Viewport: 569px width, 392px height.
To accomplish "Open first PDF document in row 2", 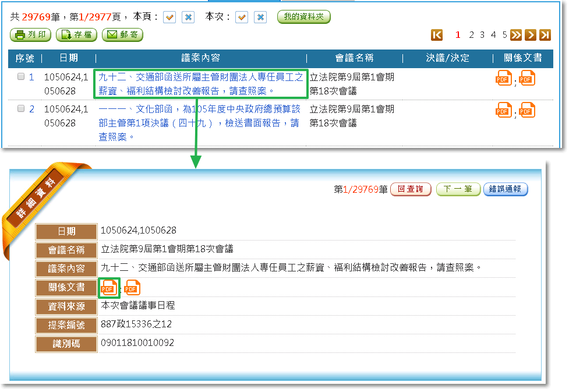I will pos(503,110).
